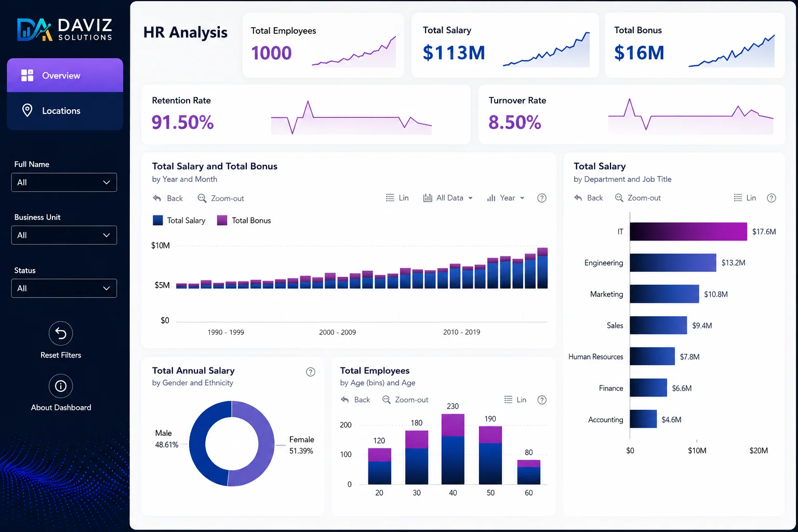This screenshot has height=532, width=798.
Task: Click the Finance bar labeled $6.6M
Action: click(648, 388)
